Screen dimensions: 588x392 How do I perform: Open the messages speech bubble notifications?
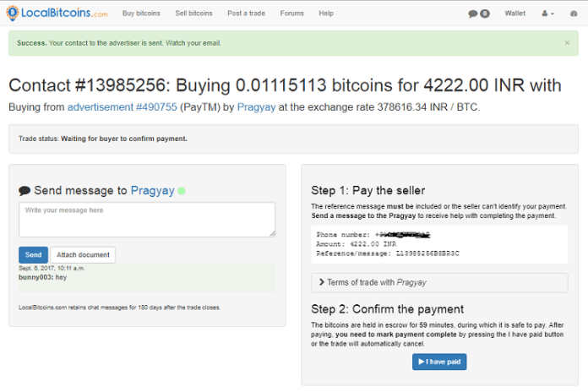click(x=473, y=14)
